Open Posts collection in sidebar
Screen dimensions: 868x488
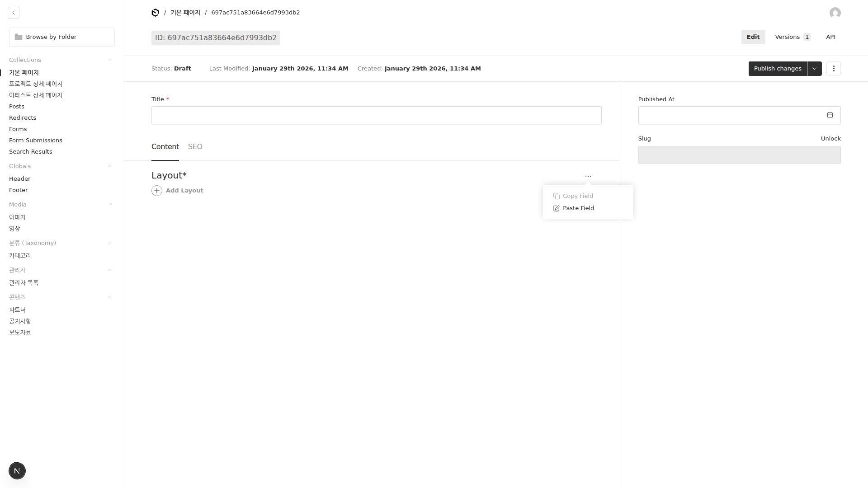[x=17, y=107]
